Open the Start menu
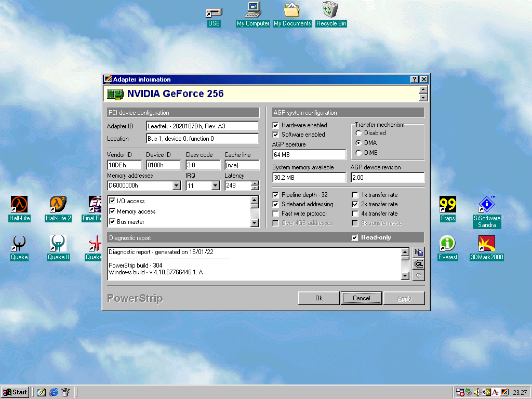Screen dimensions: 532x399 click(x=15, y=392)
